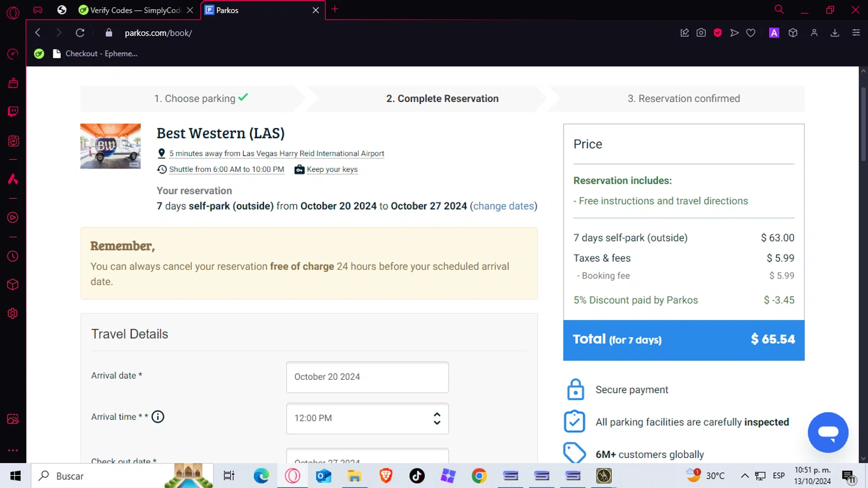
Task: Click Shuttle from 6:00 AM link
Action: (227, 170)
